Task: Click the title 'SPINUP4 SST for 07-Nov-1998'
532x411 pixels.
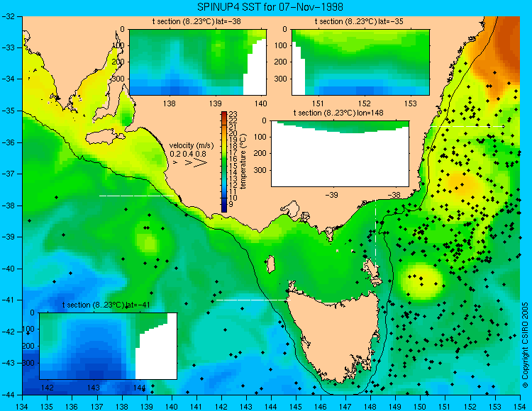Action: click(x=270, y=7)
